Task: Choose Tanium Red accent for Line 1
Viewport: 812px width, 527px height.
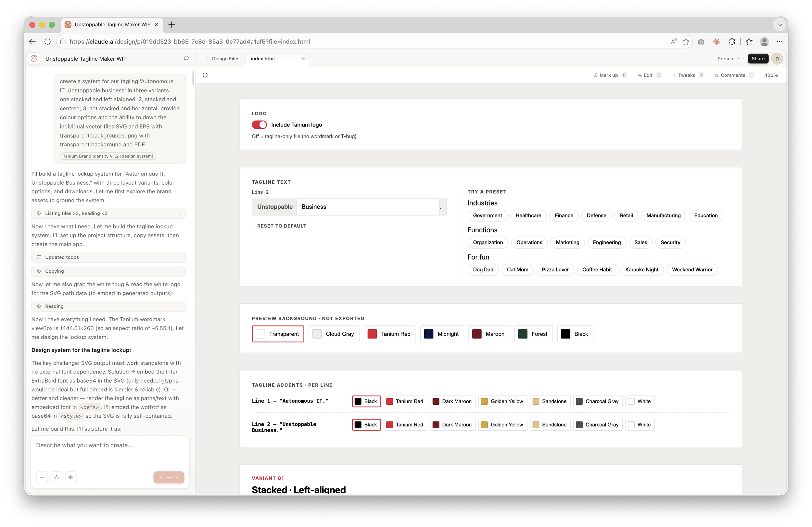Action: pos(405,401)
